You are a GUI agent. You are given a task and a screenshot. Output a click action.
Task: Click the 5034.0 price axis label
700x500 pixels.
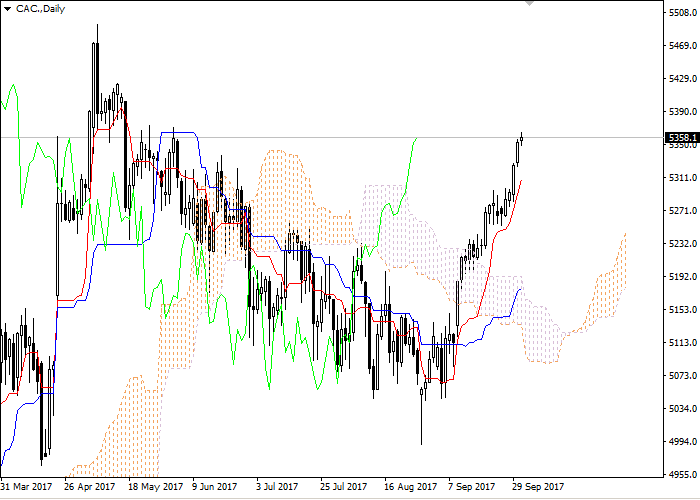(x=683, y=408)
